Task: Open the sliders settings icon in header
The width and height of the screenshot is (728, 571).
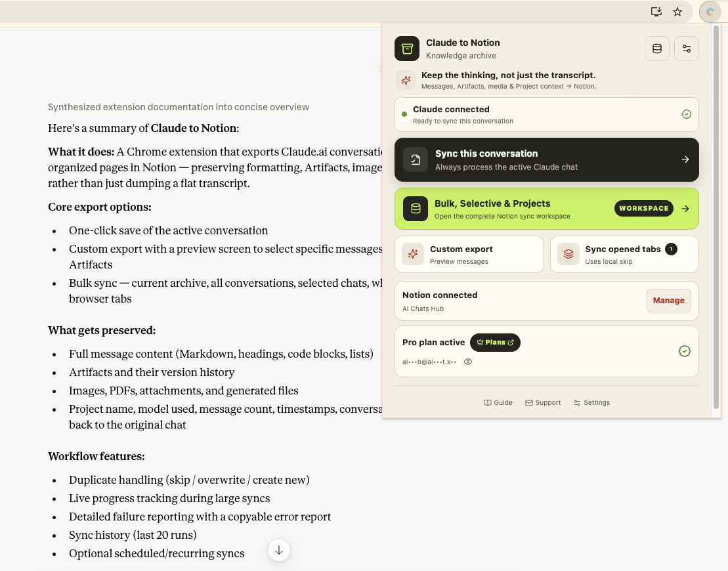Action: coord(687,49)
